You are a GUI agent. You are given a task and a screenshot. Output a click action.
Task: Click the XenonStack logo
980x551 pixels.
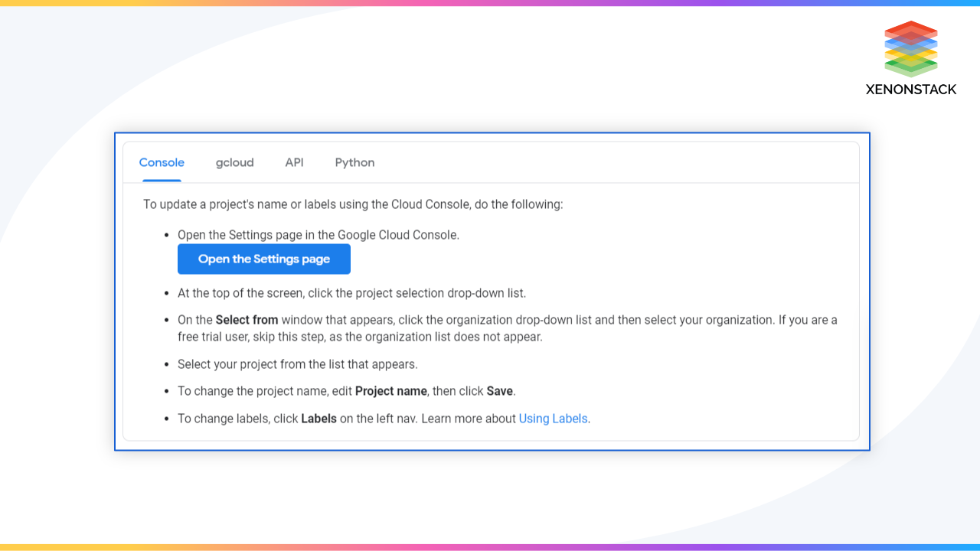click(x=910, y=57)
